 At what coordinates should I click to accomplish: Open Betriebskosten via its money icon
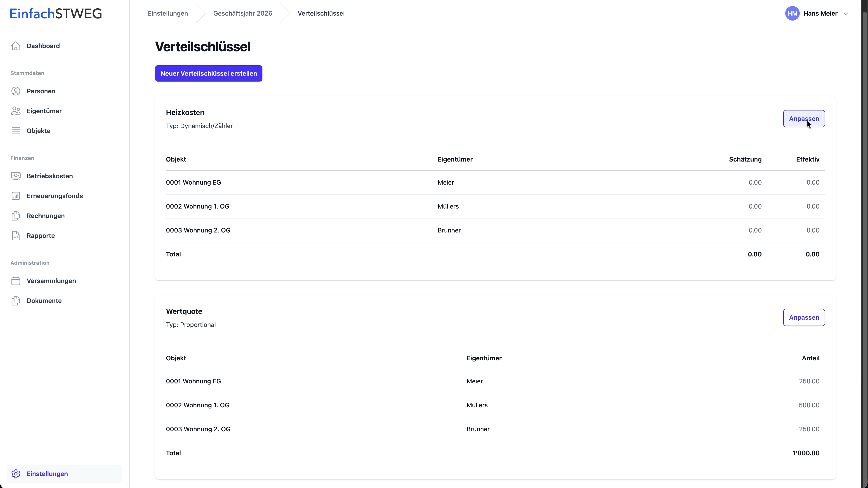point(16,176)
